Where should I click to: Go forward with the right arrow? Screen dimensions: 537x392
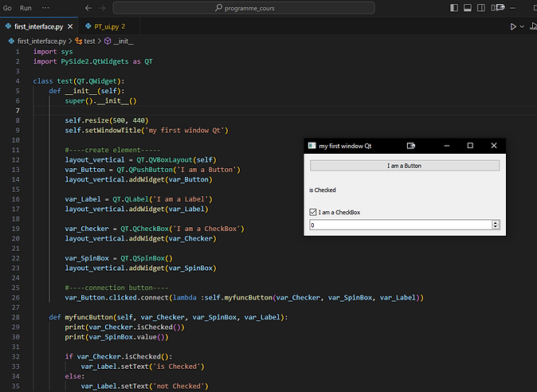tap(102, 8)
